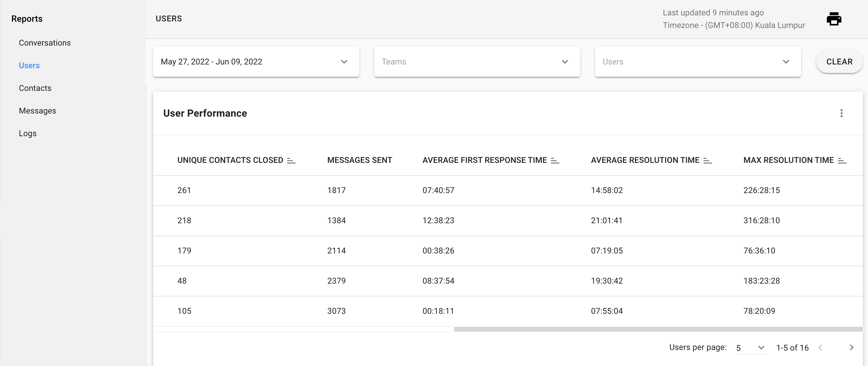Viewport: 868px width, 366px height.
Task: Click the Messages Sent column header
Action: click(x=360, y=160)
